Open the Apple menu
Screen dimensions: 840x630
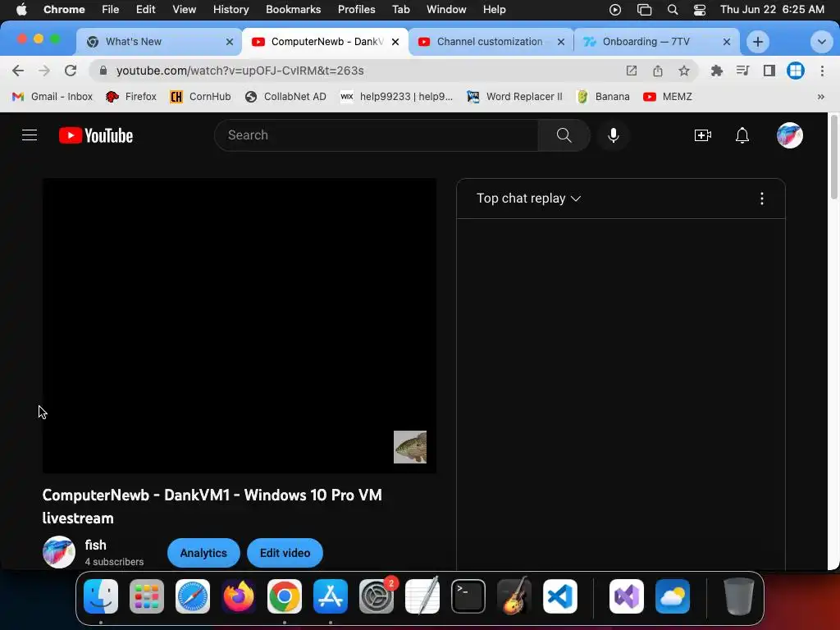[21, 10]
